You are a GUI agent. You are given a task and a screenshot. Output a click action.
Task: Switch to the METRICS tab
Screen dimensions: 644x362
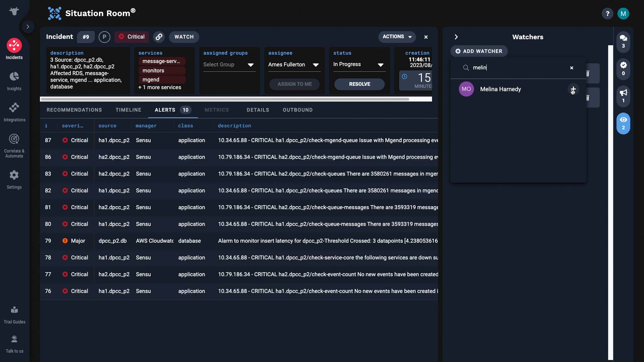[217, 110]
